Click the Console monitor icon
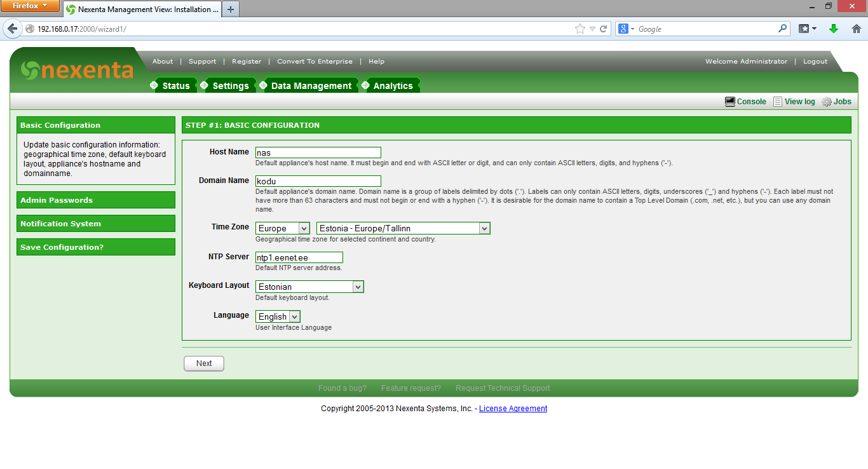 [730, 102]
